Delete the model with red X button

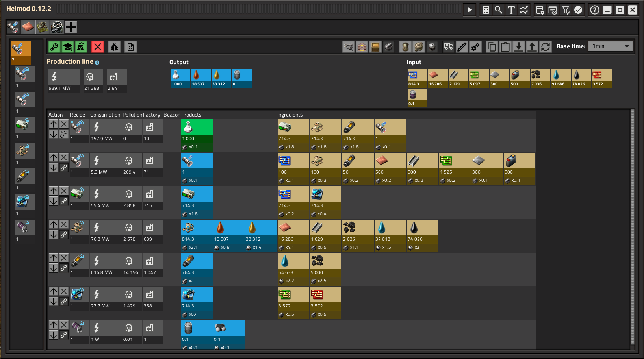97,47
